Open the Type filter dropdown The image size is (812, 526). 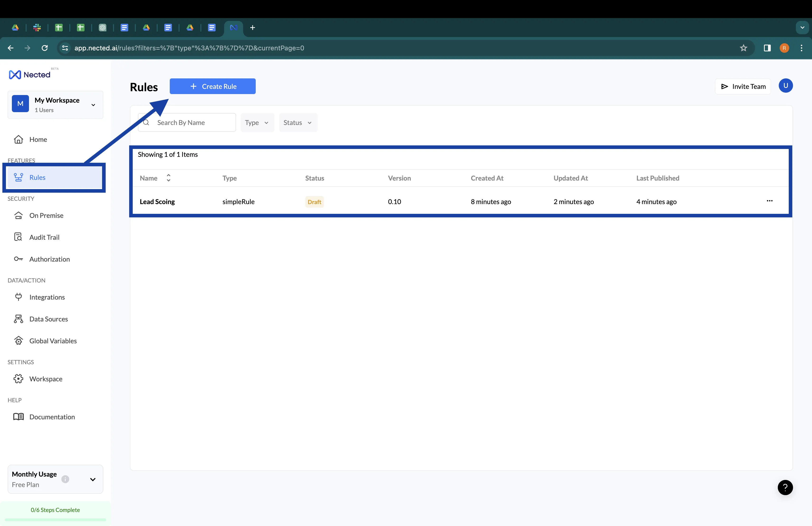click(x=257, y=123)
